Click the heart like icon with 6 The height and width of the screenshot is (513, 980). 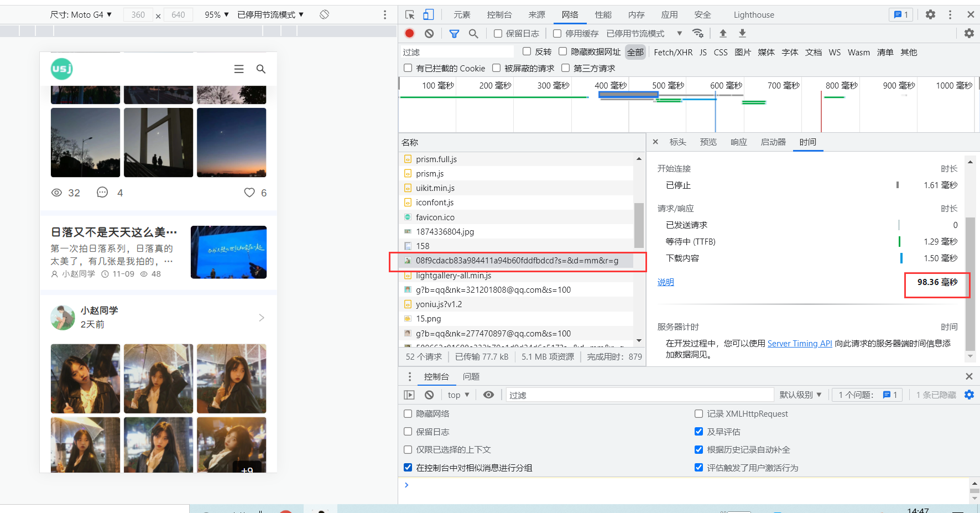(x=249, y=193)
